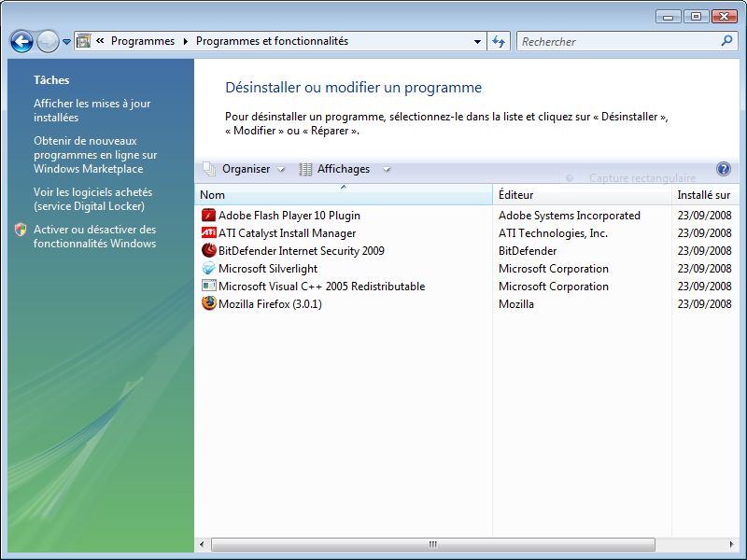Close the Programmes et fonctionnalités window
This screenshot has height=560, width=747.
(724, 17)
